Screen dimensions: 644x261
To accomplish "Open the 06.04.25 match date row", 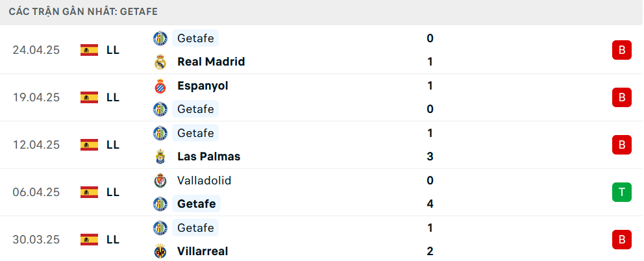I will point(322,192).
